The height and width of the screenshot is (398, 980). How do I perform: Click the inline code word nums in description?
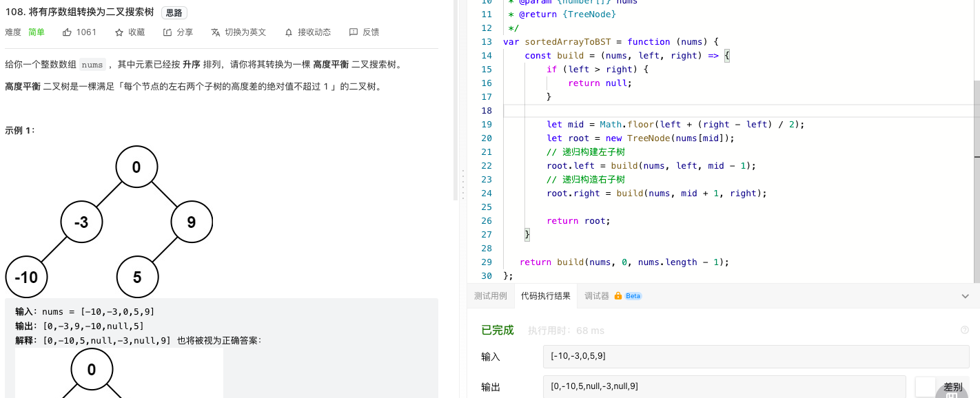[92, 65]
